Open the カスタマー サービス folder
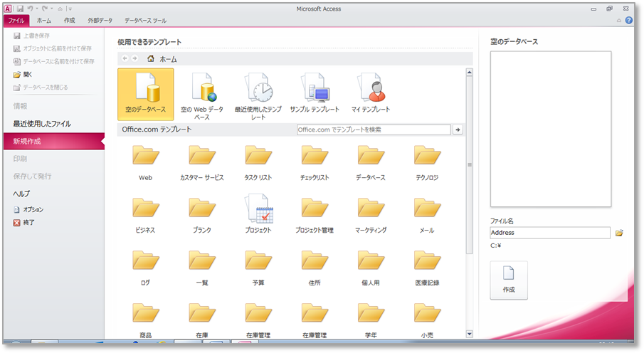This screenshot has height=353, width=644. 201,163
